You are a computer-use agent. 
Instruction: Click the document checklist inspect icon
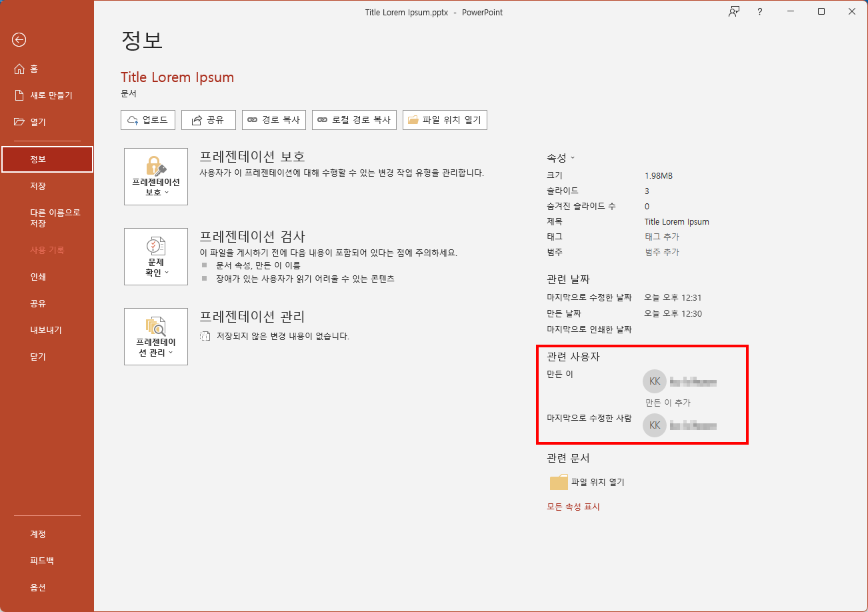point(156,246)
